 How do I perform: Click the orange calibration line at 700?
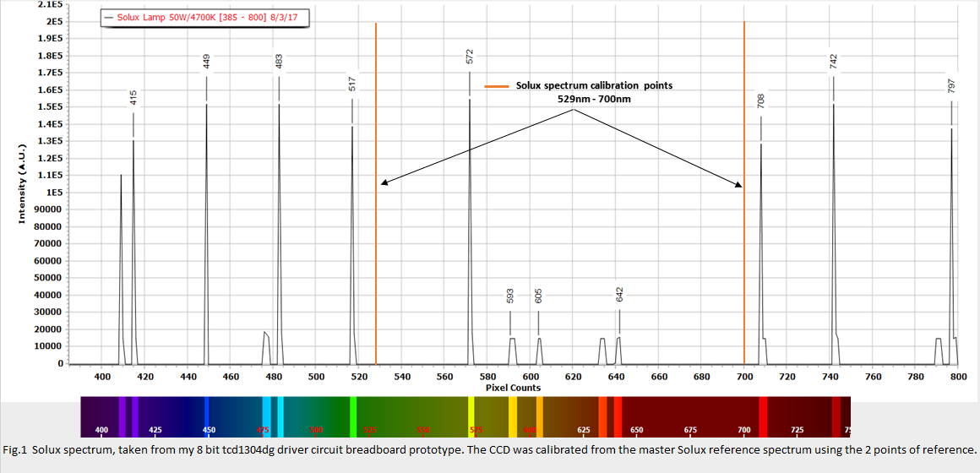[x=744, y=193]
